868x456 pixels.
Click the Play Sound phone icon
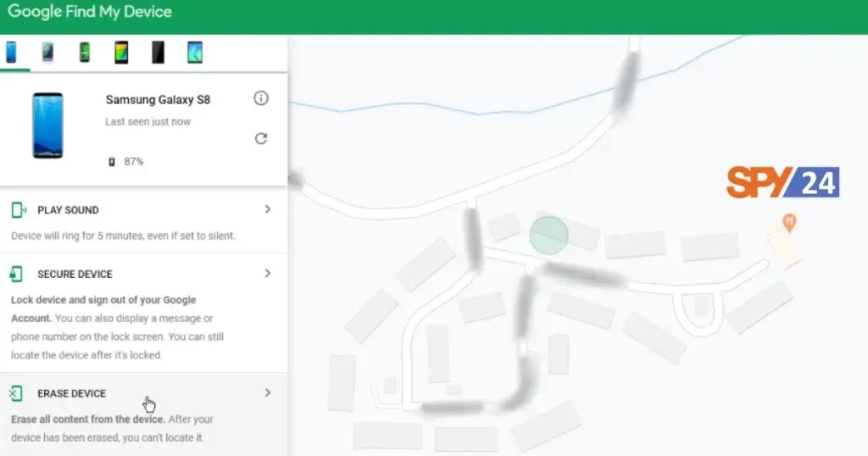pyautogui.click(x=19, y=209)
